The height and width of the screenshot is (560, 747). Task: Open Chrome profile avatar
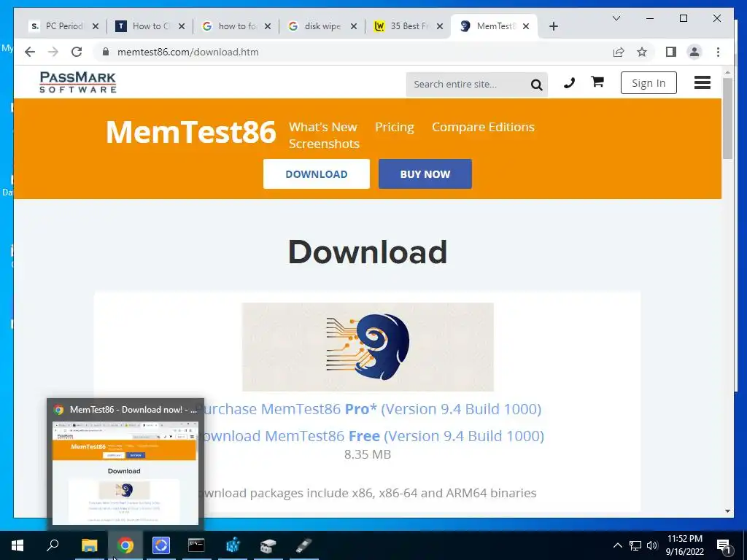(x=694, y=52)
